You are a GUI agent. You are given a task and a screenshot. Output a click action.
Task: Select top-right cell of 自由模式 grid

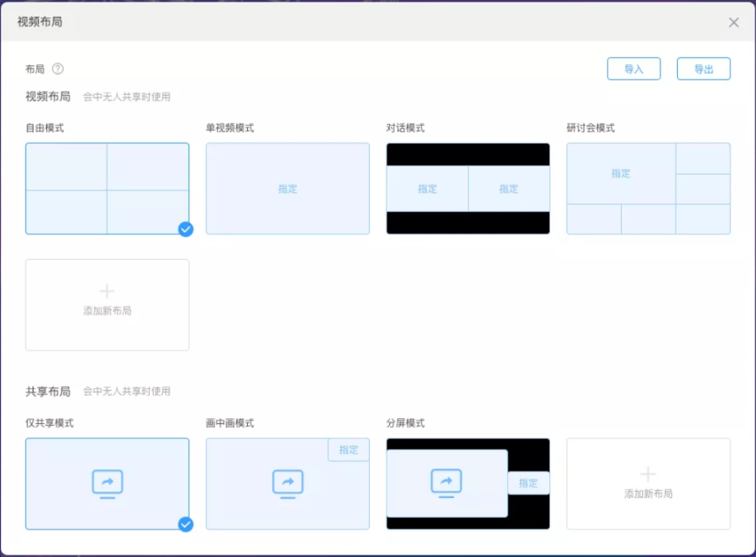tap(148, 167)
